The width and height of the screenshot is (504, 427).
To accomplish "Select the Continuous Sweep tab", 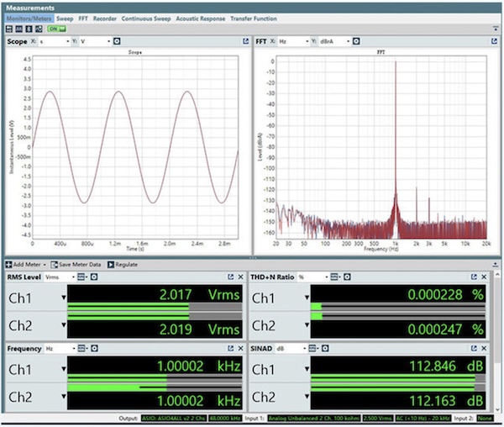I will pos(146,18).
